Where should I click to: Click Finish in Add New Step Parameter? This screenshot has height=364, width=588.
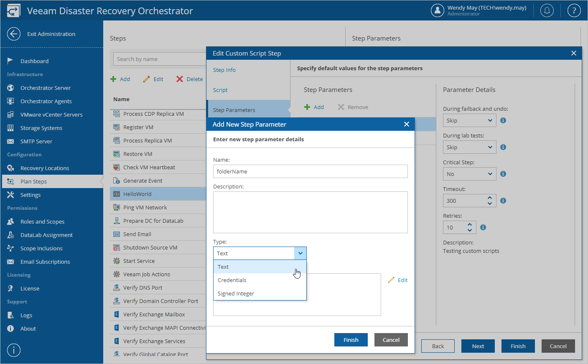point(351,340)
